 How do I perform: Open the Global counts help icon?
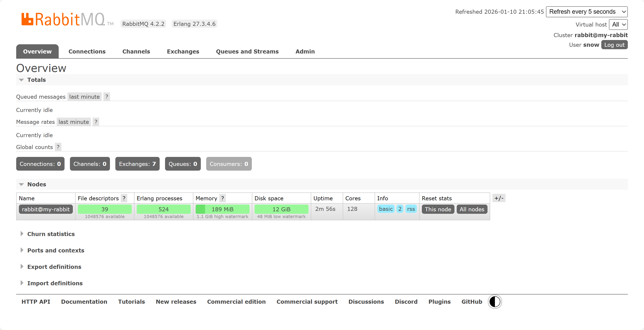pyautogui.click(x=58, y=147)
